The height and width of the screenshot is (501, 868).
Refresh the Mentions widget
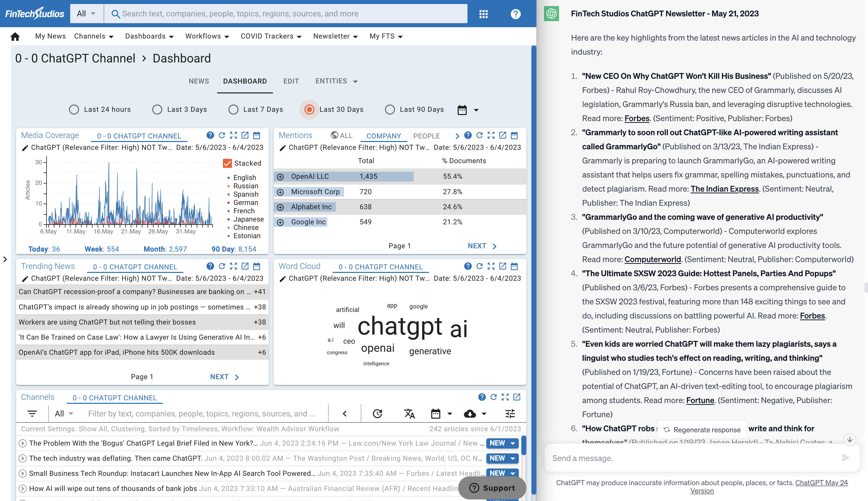click(x=479, y=135)
